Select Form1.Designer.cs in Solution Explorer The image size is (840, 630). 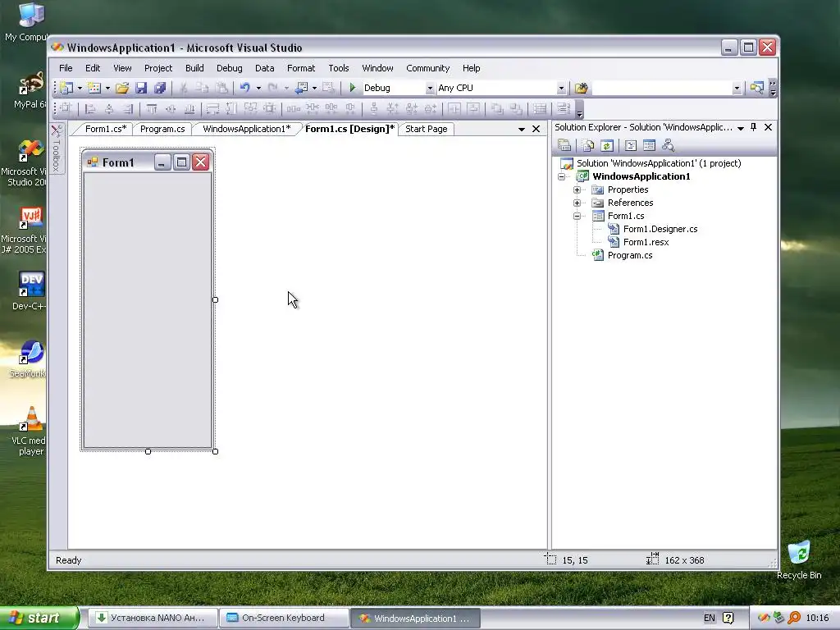pyautogui.click(x=660, y=230)
